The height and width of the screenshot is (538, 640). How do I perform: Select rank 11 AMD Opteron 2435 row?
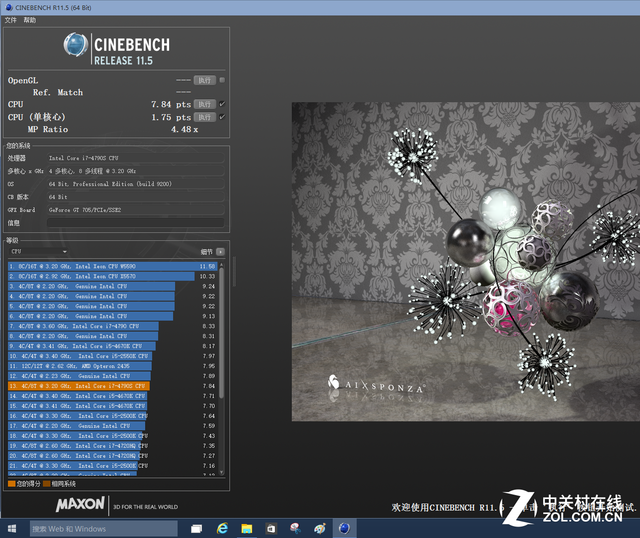[113, 366]
